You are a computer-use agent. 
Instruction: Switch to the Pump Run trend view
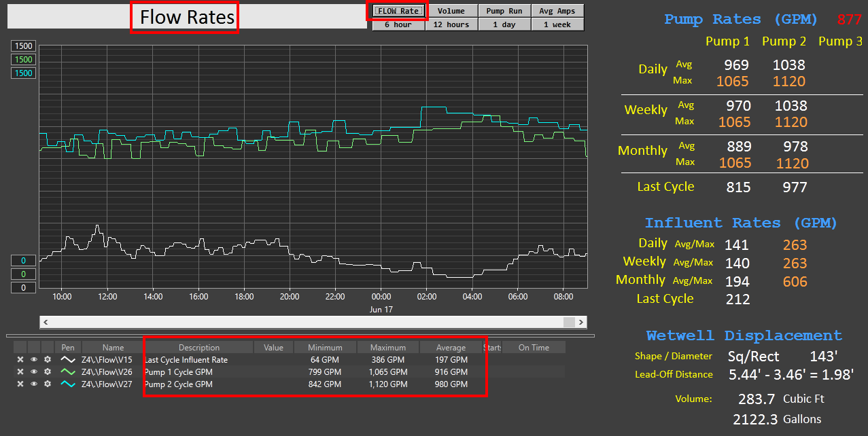(x=504, y=11)
